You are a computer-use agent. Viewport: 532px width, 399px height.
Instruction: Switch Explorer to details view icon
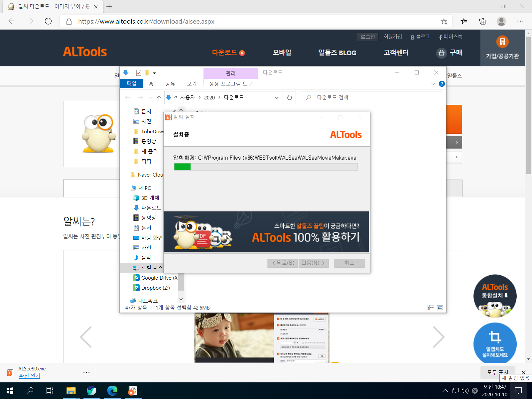click(431, 308)
